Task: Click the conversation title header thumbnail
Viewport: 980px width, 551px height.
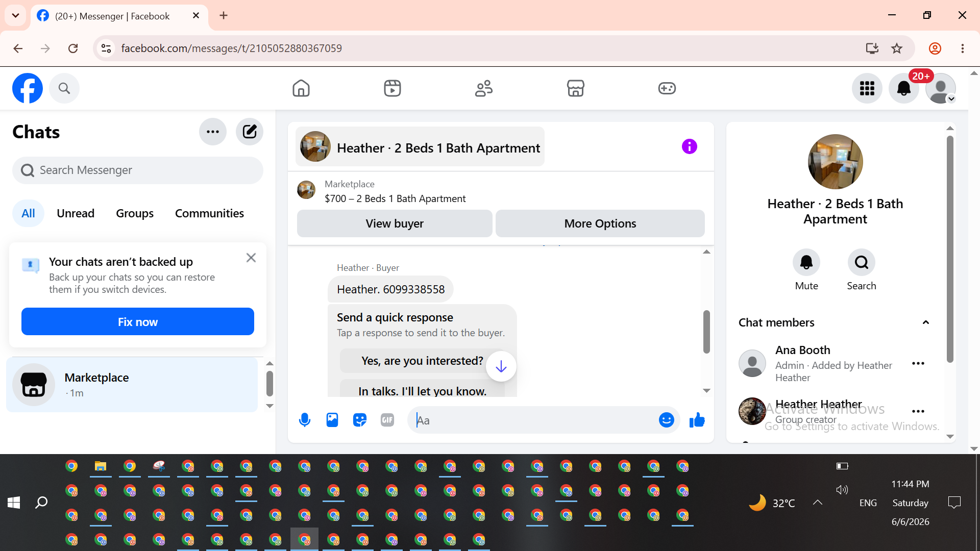Action: pos(315,147)
